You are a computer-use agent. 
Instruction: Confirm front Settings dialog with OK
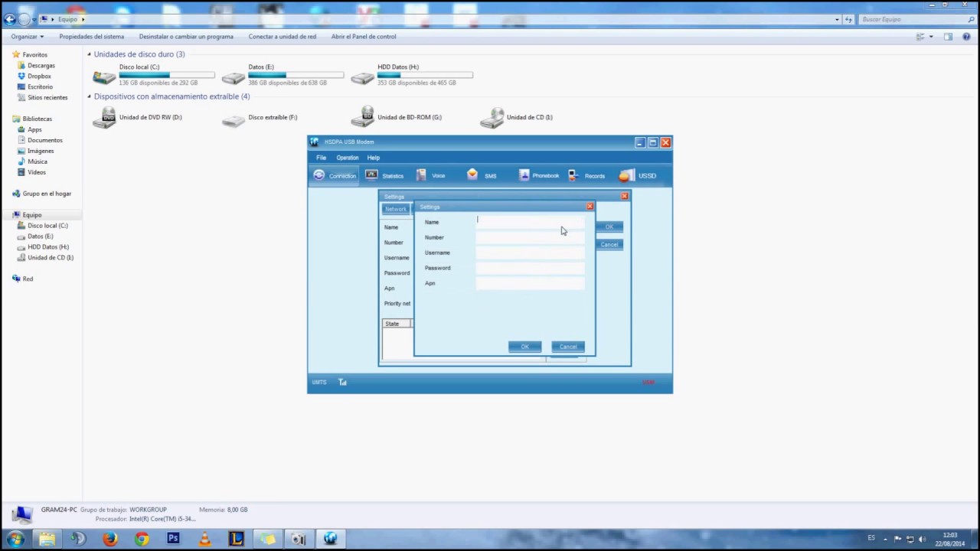point(524,347)
